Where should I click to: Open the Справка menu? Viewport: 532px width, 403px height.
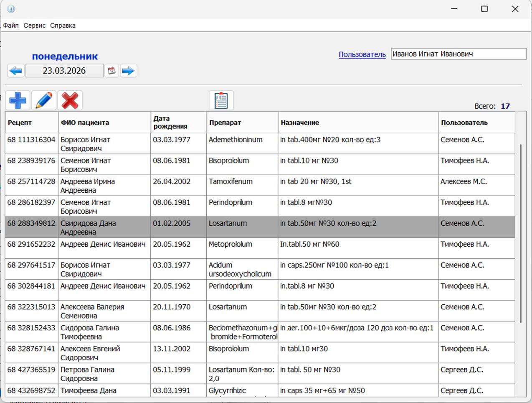click(63, 26)
